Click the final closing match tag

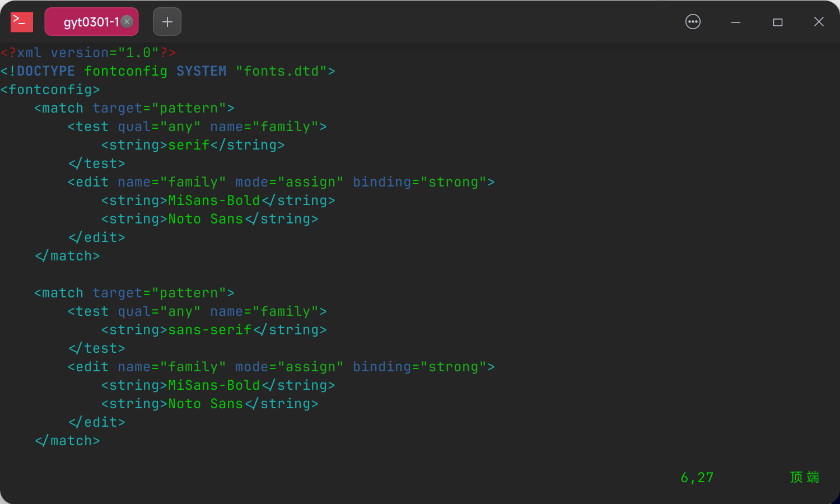coord(67,440)
